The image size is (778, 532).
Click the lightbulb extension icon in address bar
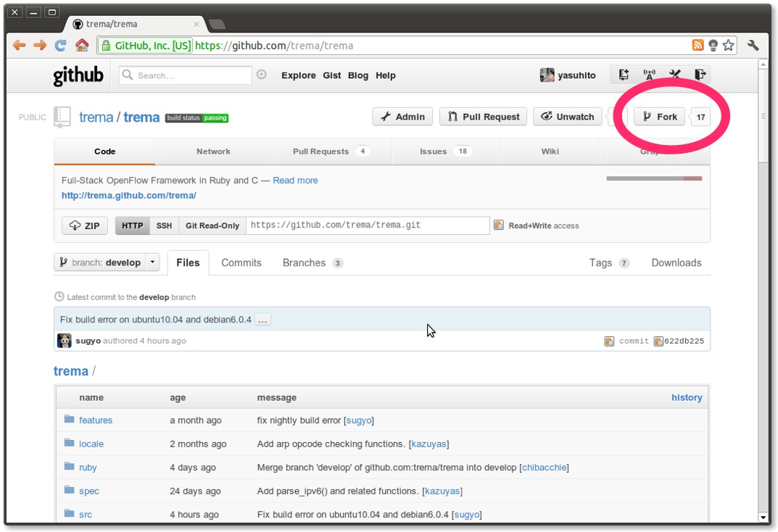click(x=713, y=46)
